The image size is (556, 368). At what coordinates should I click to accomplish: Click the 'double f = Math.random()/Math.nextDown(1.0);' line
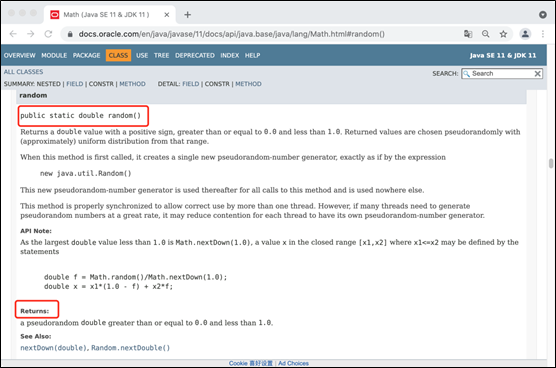tap(135, 277)
